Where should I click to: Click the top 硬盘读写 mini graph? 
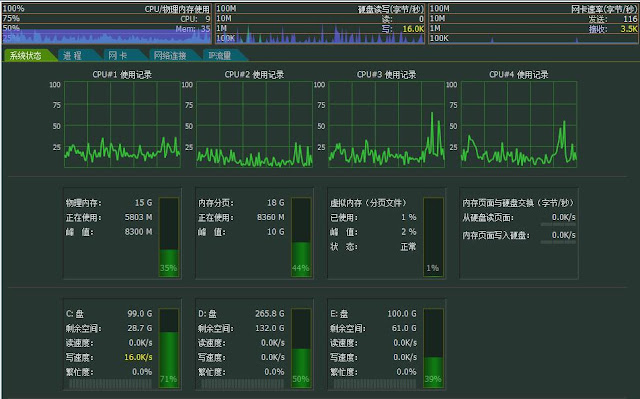[x=320, y=24]
